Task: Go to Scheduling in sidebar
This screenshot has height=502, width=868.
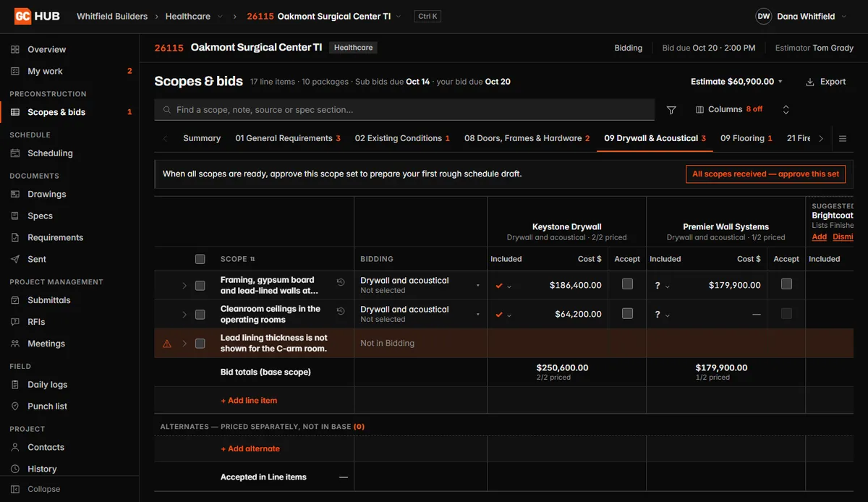Action: 50,153
